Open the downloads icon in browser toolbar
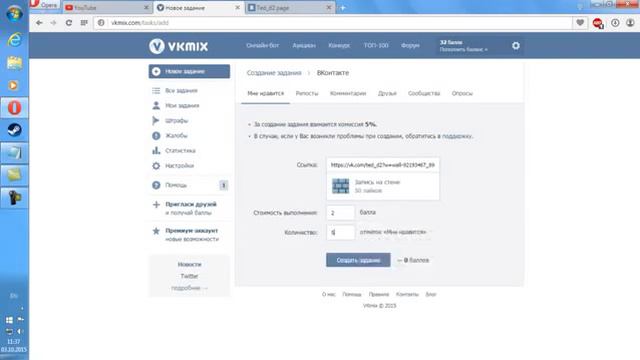The image size is (640, 360). coord(615,23)
